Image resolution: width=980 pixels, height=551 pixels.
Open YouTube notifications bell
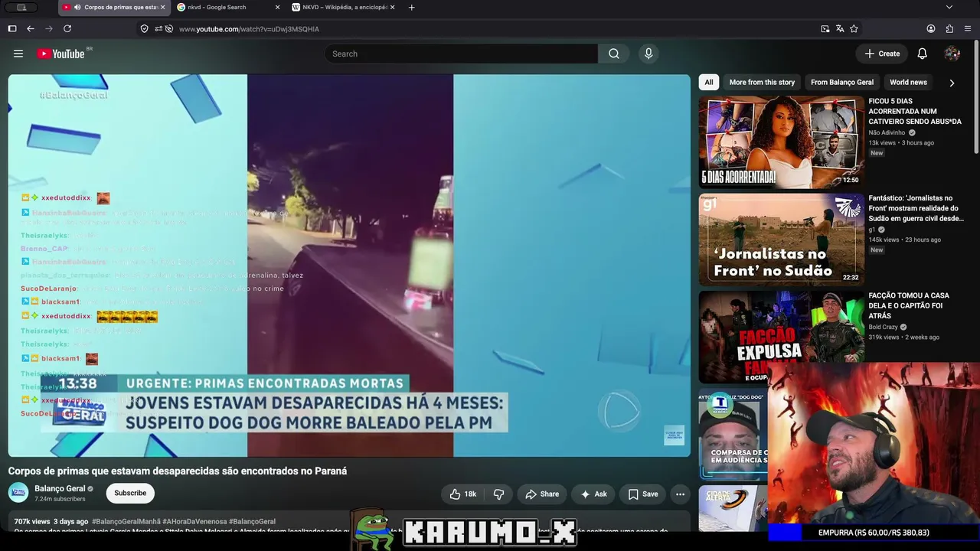923,54
